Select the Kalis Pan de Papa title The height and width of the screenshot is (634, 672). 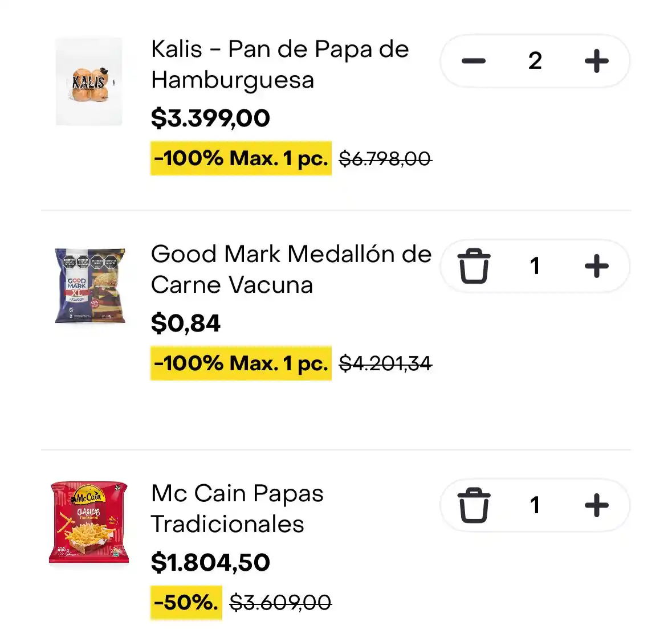279,64
